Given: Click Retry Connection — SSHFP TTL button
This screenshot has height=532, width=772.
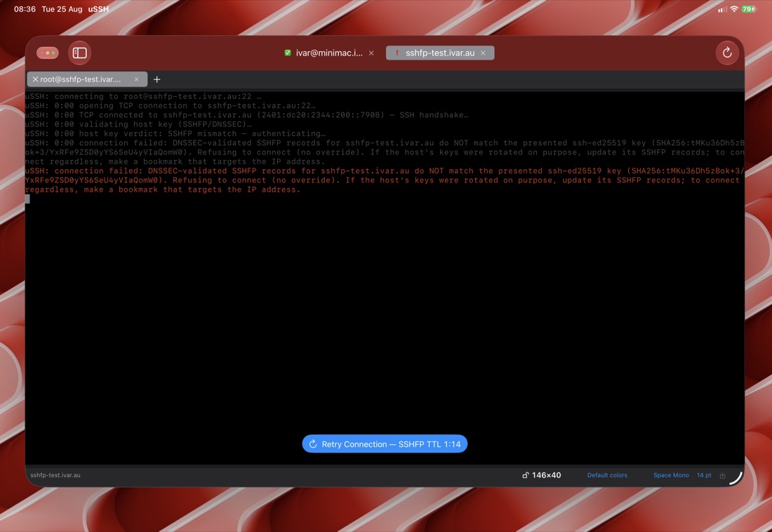Looking at the screenshot, I should (x=385, y=444).
